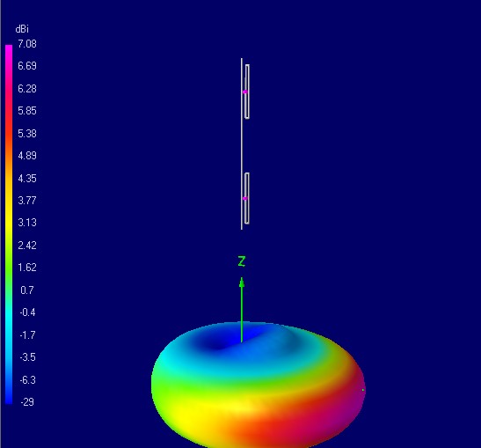
Task: Select the upper folded dipole element
Action: (247, 92)
